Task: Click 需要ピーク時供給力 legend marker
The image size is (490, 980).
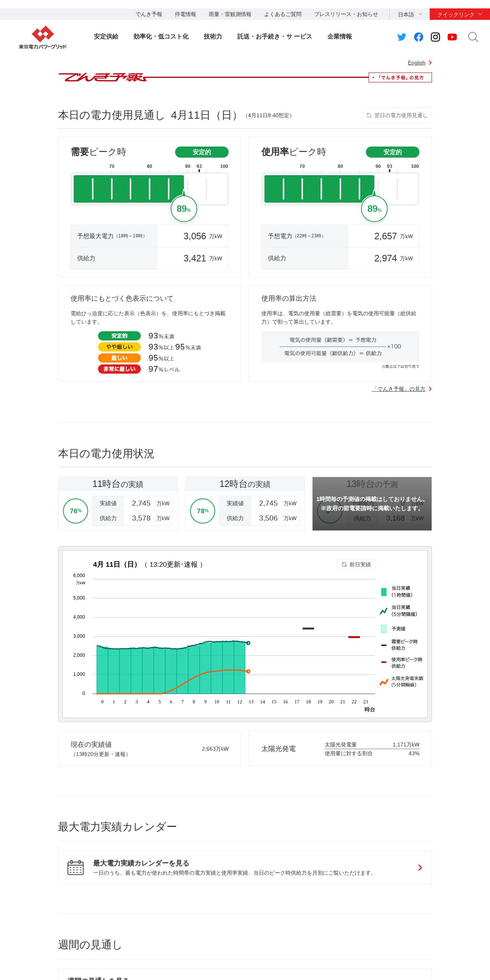Action: click(384, 645)
